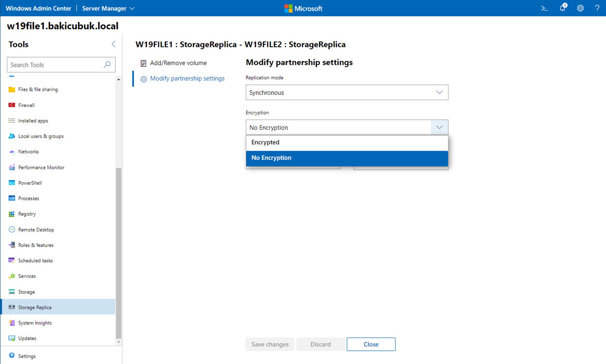Screen dimensions: 606x364
Task: Click the Add/Remove volume disk icon
Action: (x=143, y=63)
